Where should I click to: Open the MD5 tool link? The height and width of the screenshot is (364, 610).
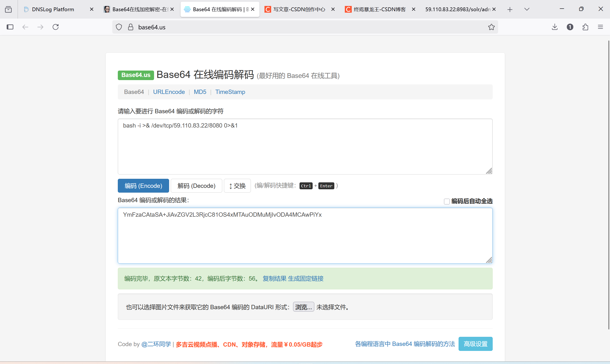point(200,92)
